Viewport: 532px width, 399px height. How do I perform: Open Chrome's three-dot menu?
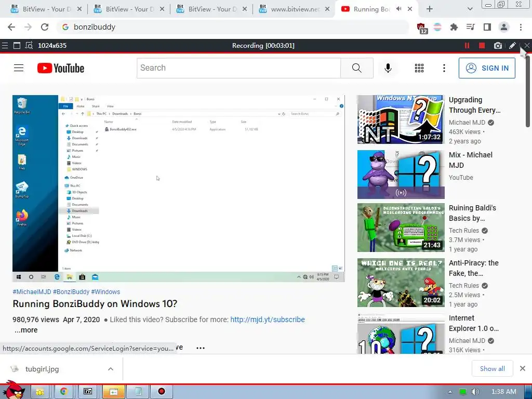coord(521,27)
